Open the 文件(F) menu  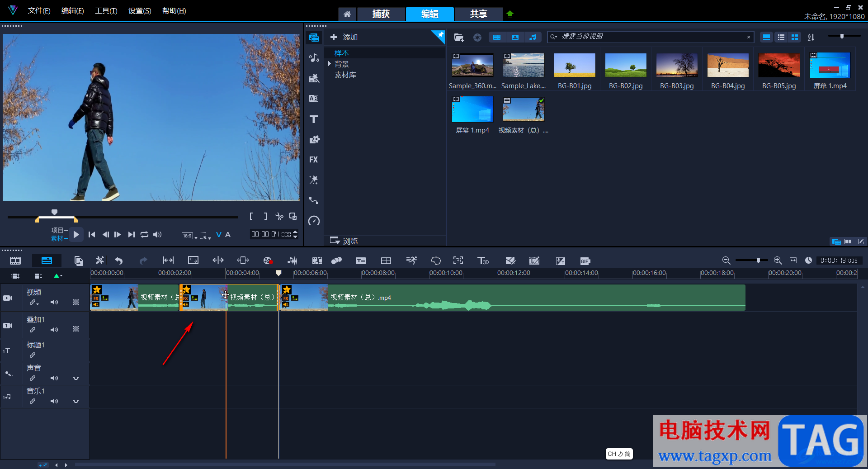[x=39, y=10]
